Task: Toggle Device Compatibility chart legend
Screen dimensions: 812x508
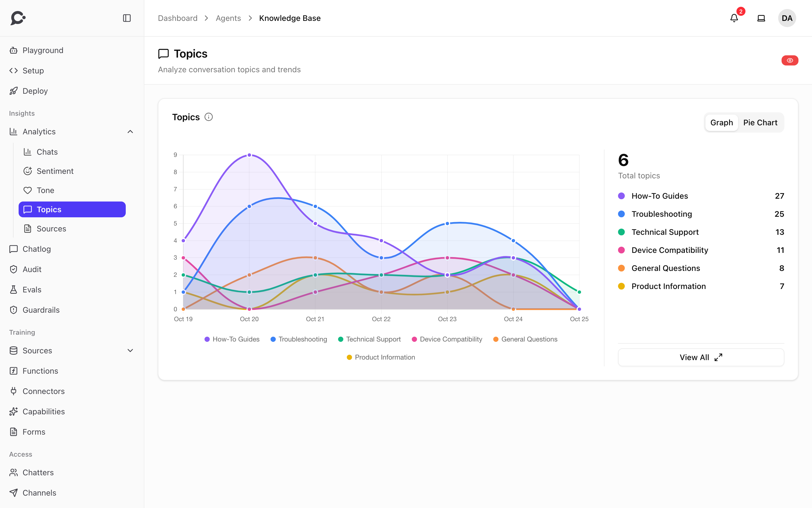Action: [x=447, y=339]
